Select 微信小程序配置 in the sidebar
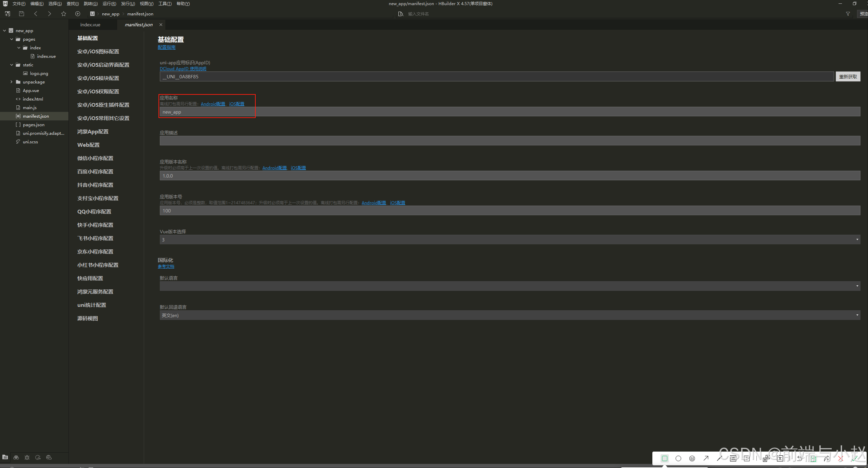The image size is (868, 468). pyautogui.click(x=95, y=158)
